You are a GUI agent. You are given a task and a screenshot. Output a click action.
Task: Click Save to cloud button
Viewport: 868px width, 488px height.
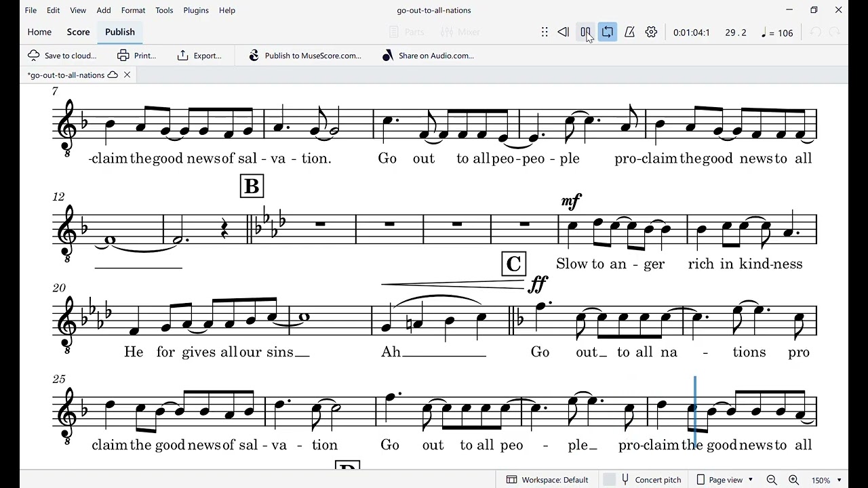tap(62, 56)
